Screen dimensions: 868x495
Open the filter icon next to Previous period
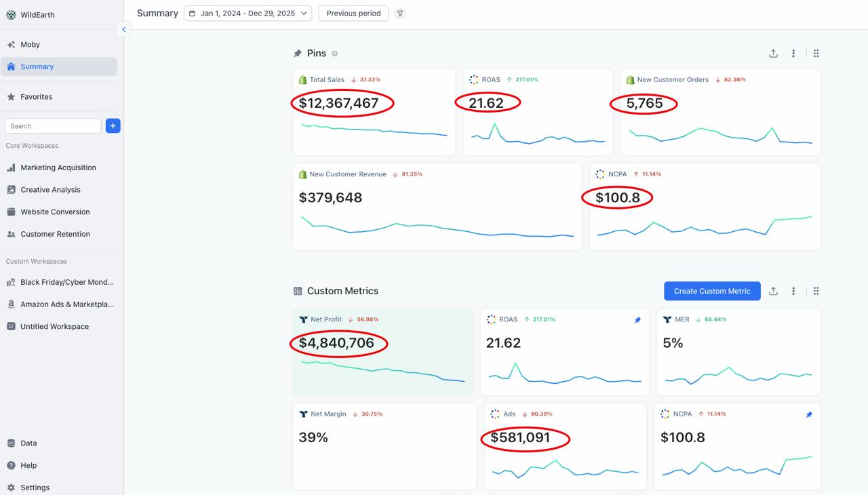400,14
